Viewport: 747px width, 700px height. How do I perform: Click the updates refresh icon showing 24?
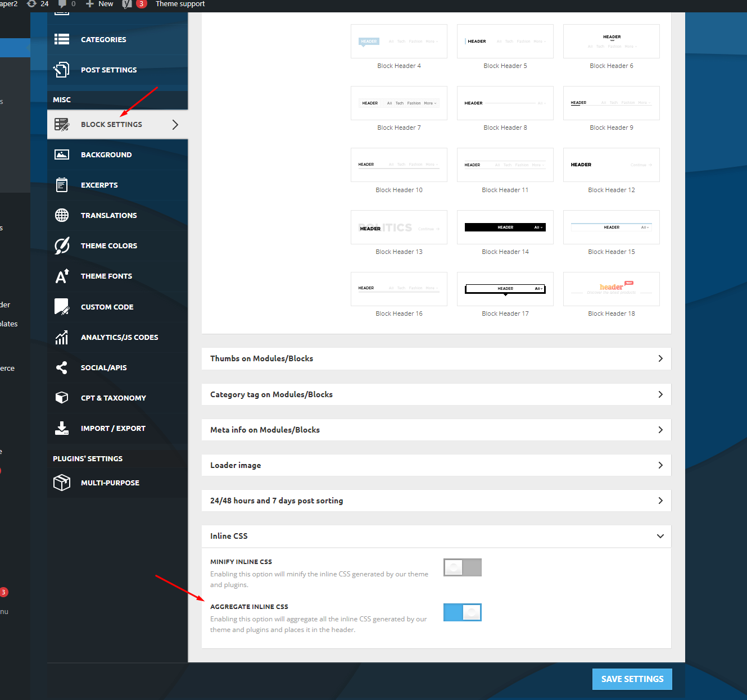[x=31, y=4]
